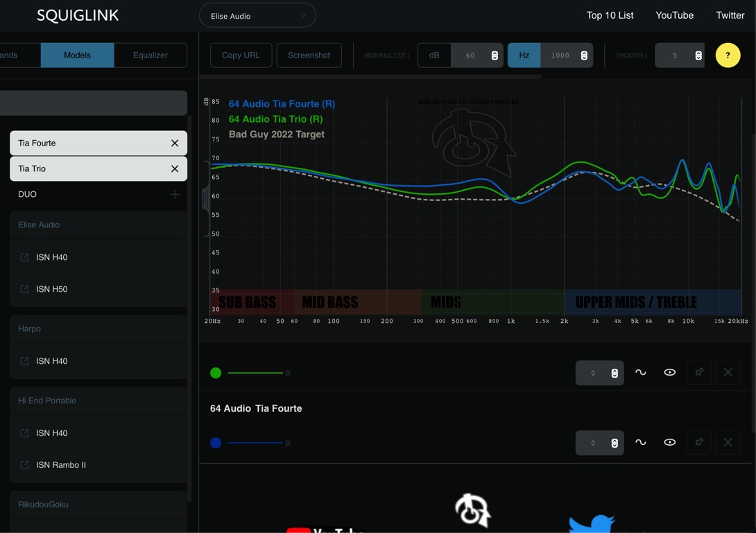This screenshot has height=533, width=756.
Task: Adjust the dB normalize stepper arrows
Action: click(x=495, y=55)
